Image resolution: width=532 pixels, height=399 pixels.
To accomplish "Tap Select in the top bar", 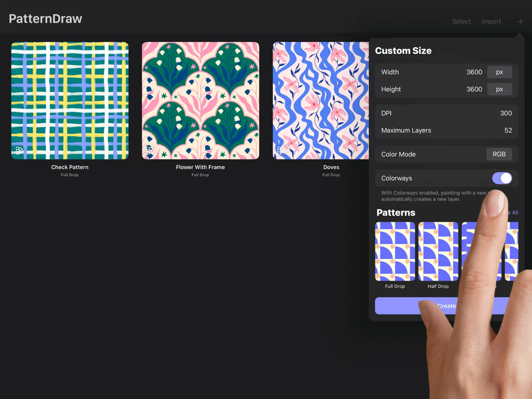I will [x=461, y=22].
